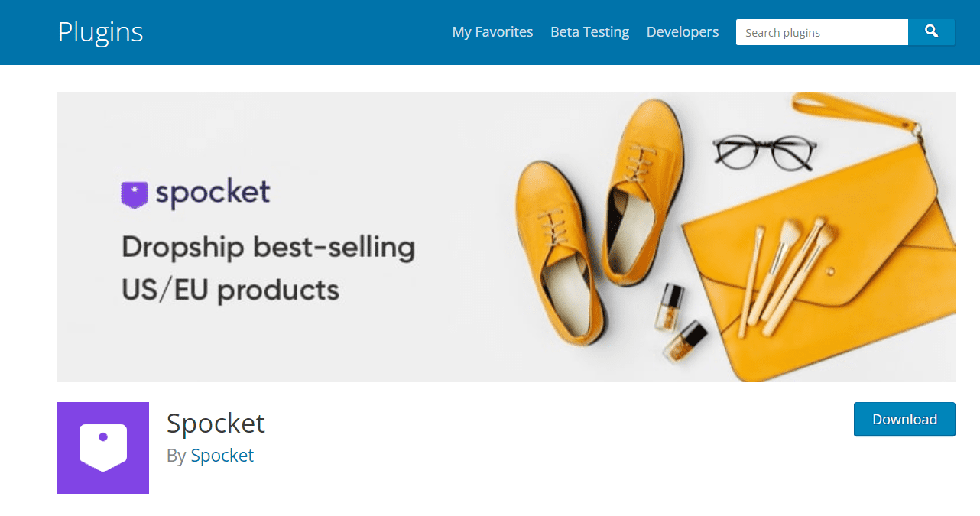Download the Spocket plugin

(904, 419)
